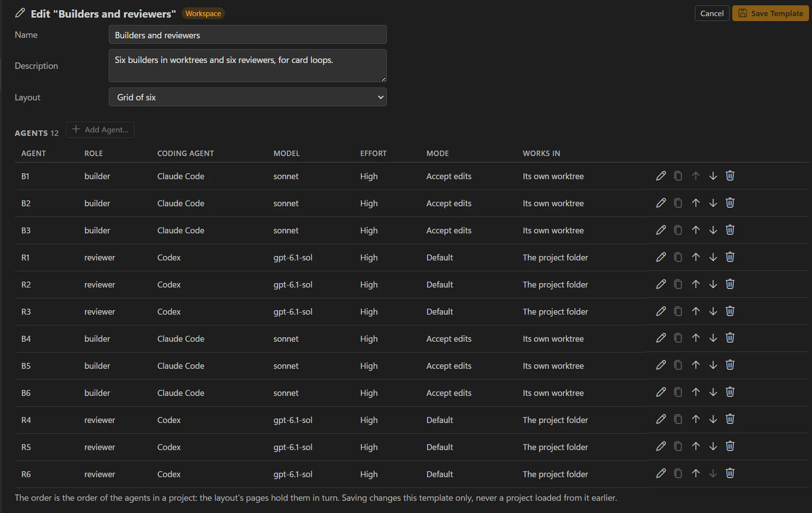Edit agent B1 with pencil icon
The width and height of the screenshot is (812, 513).
[x=661, y=176]
